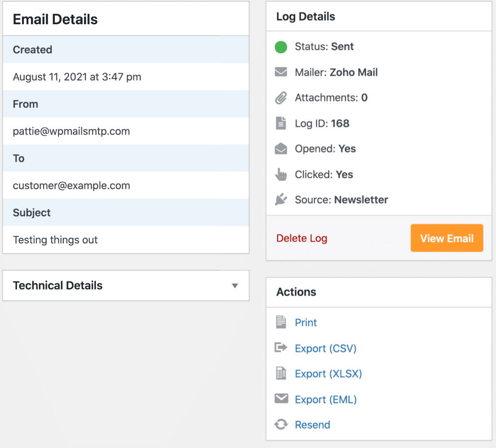Click the Export EML envelope icon
This screenshot has height=448, width=496.
coord(281,399)
